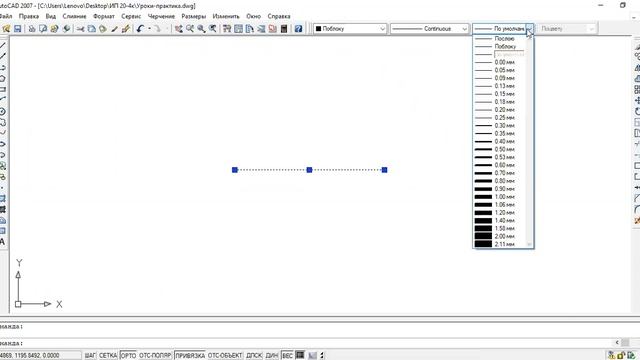
Task: Click the middle grip of the line
Action: pyautogui.click(x=309, y=170)
